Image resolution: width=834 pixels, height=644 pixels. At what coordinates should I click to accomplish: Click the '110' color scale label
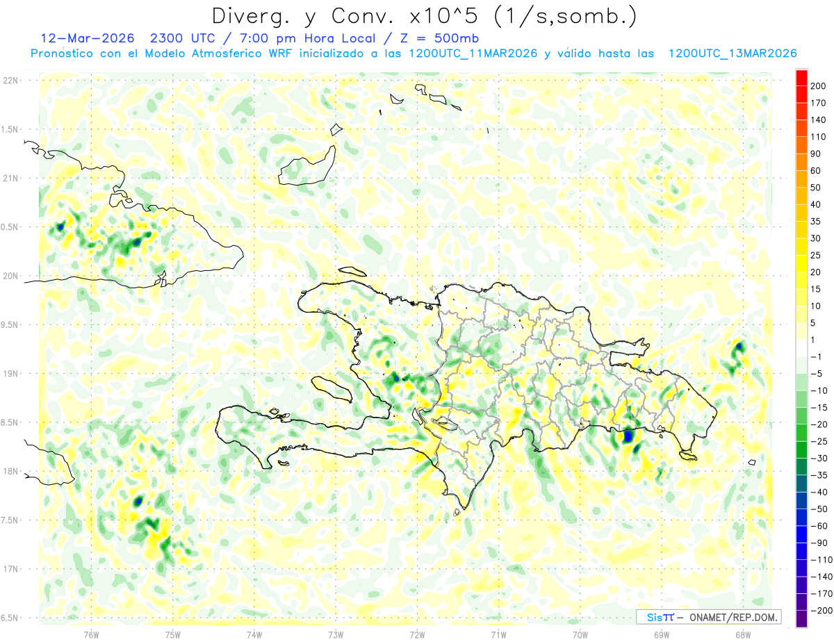[819, 137]
